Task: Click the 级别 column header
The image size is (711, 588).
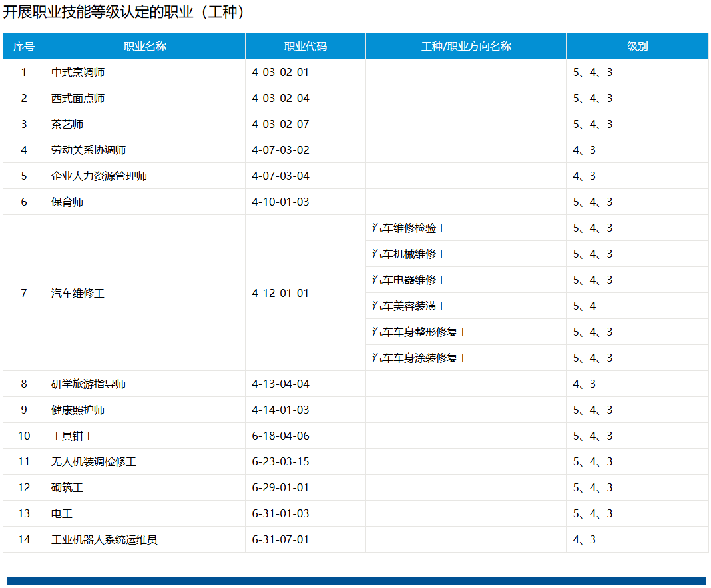Action: pyautogui.click(x=638, y=46)
